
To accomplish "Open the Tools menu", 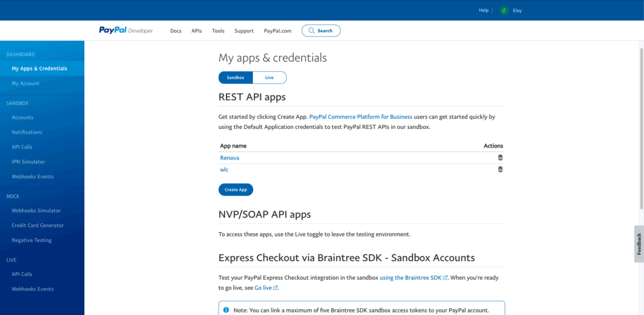I will 218,31.
